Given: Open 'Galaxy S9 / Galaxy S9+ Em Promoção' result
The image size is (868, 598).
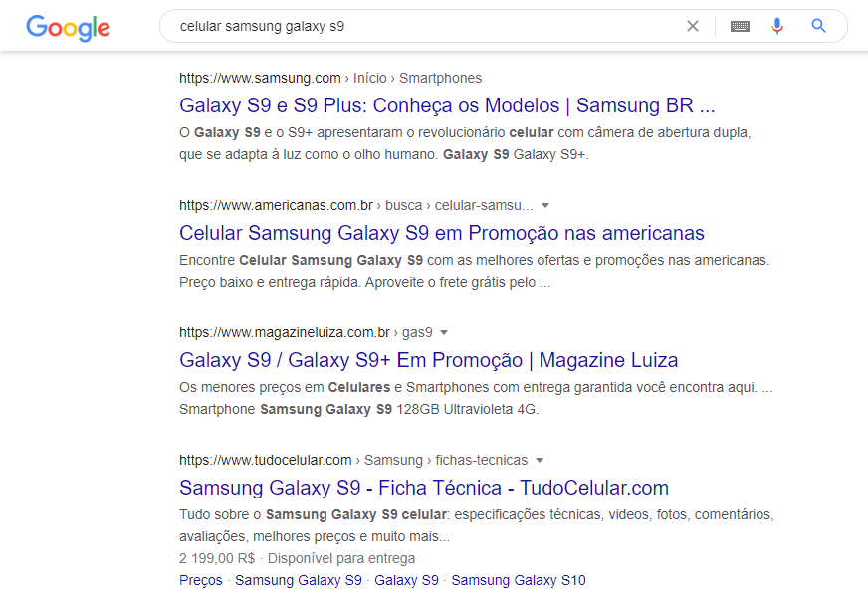Looking at the screenshot, I should click(428, 360).
